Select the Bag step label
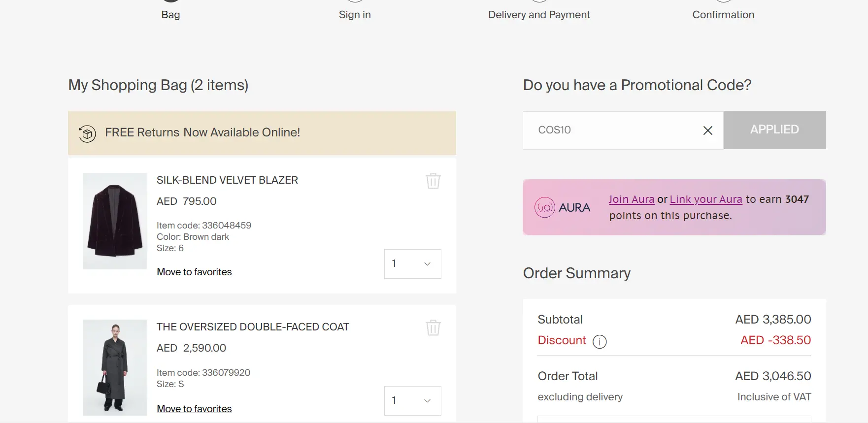The width and height of the screenshot is (868, 423). pos(170,15)
